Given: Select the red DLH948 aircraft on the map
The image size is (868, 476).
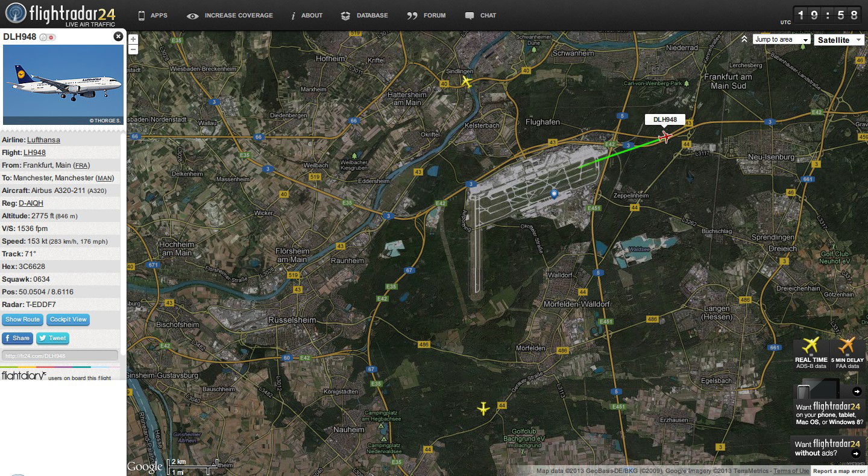Looking at the screenshot, I should click(x=665, y=137).
